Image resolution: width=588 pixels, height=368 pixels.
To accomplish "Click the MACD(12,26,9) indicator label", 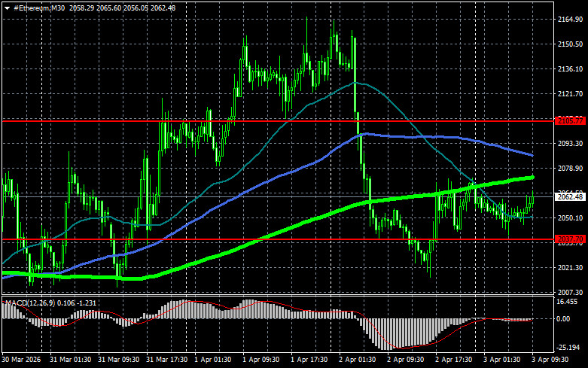I will pyautogui.click(x=50, y=303).
